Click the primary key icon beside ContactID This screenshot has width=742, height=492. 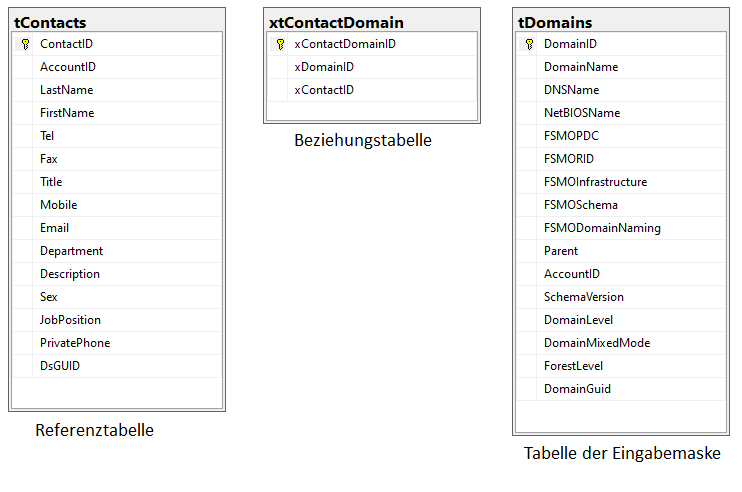tap(26, 44)
